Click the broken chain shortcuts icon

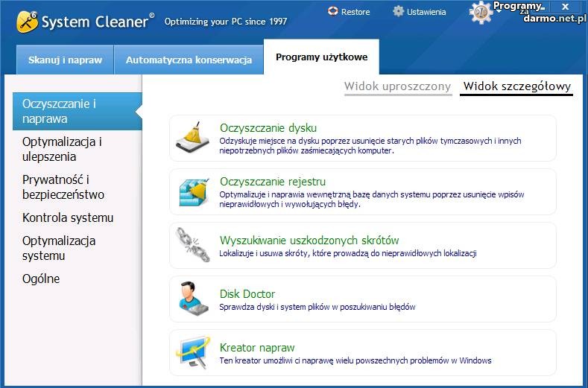192,245
